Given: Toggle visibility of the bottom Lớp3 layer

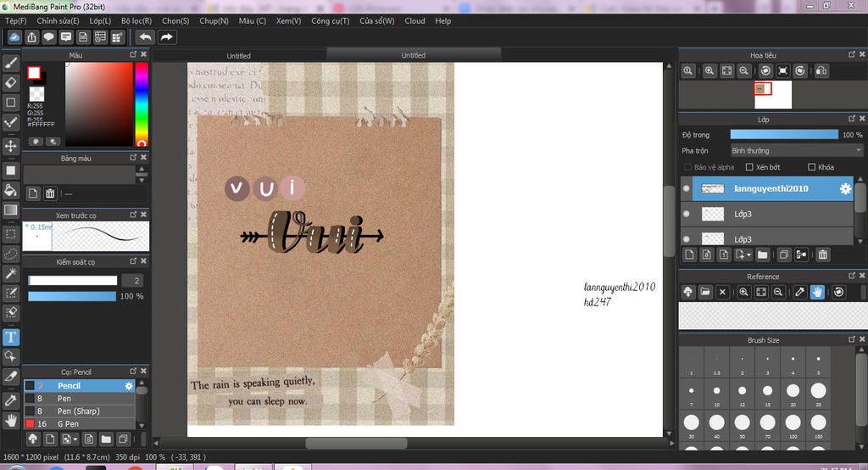Looking at the screenshot, I should tap(687, 239).
